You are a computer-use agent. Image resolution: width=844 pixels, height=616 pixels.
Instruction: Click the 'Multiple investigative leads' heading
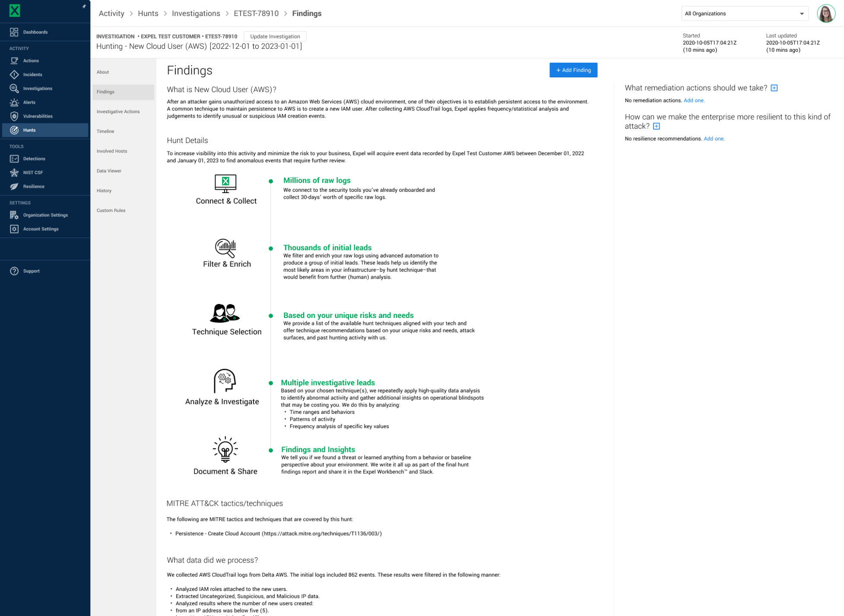pyautogui.click(x=327, y=382)
